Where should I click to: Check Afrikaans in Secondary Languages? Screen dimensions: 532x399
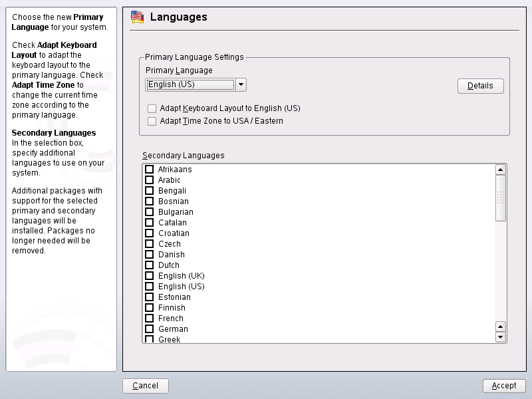click(150, 170)
